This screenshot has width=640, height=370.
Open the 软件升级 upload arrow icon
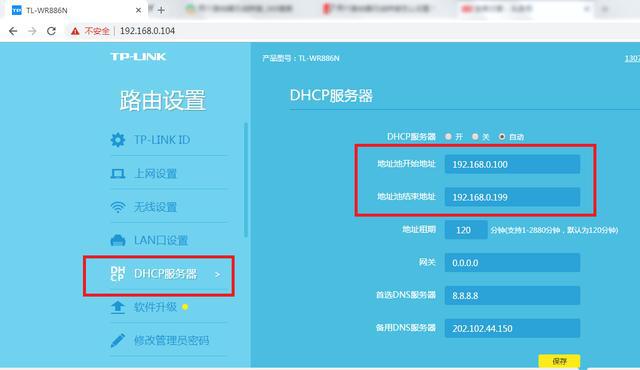point(118,307)
